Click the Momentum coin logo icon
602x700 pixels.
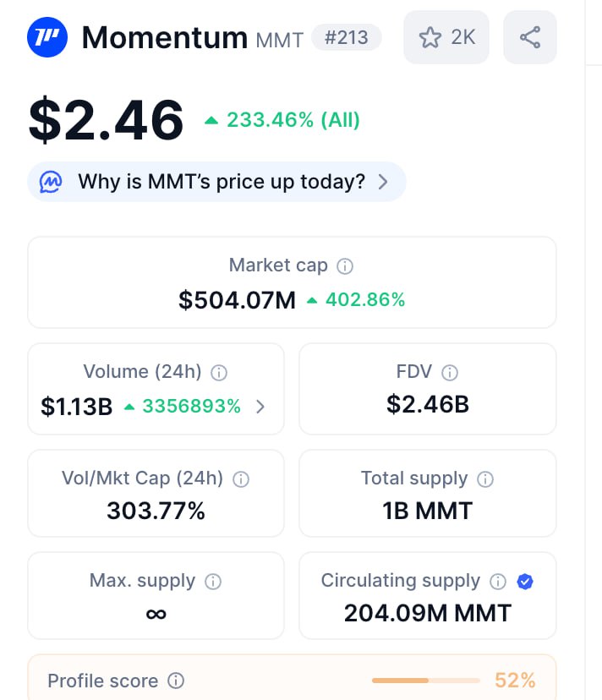[47, 37]
